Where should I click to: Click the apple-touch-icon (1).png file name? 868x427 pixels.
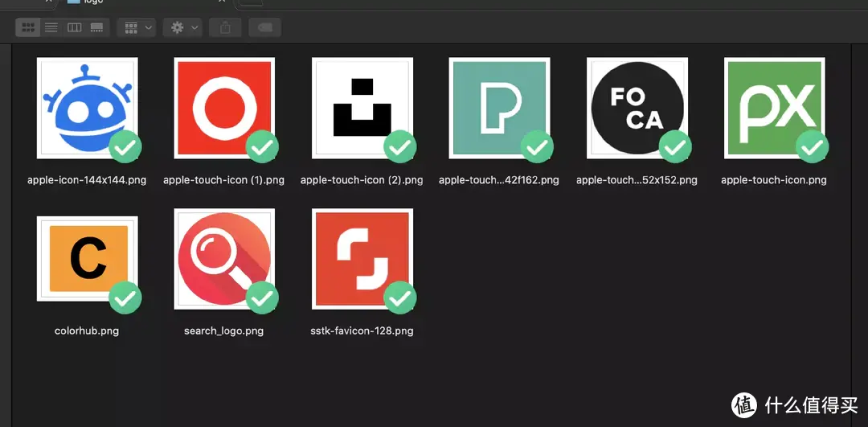click(223, 180)
